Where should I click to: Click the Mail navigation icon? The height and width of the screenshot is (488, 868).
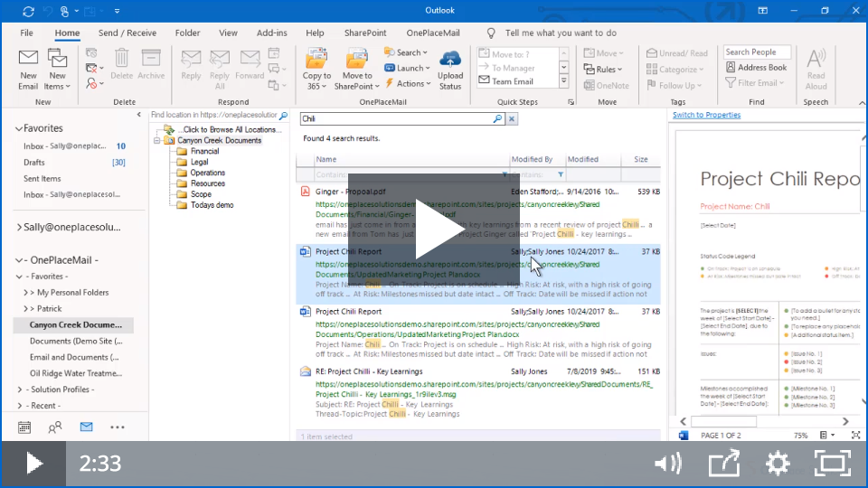click(x=87, y=427)
